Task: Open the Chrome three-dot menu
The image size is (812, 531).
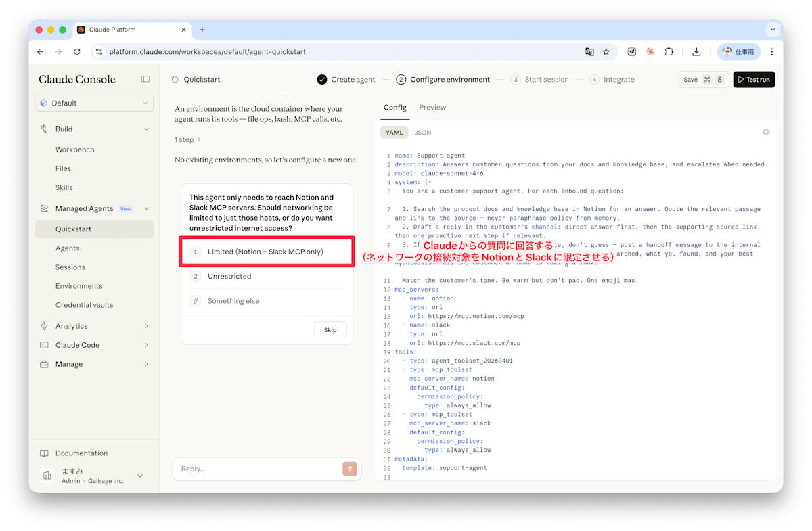Action: (x=771, y=51)
